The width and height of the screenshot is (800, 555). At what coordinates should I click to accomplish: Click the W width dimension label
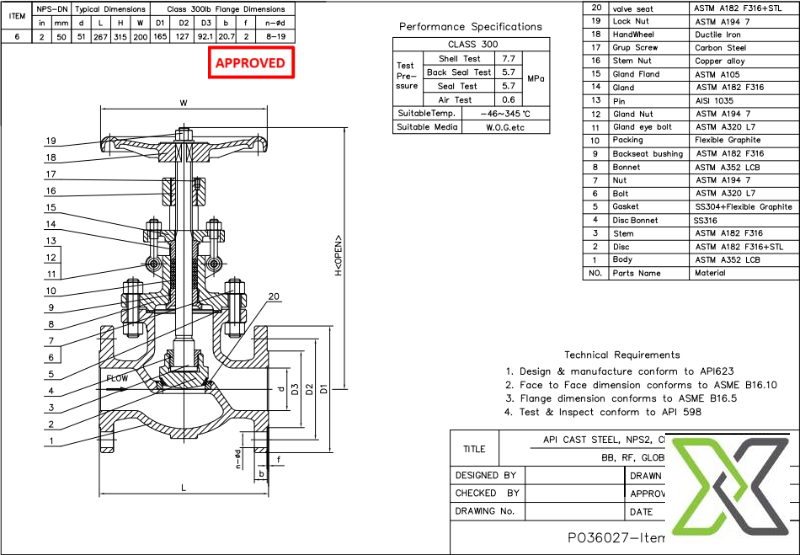coord(183,103)
